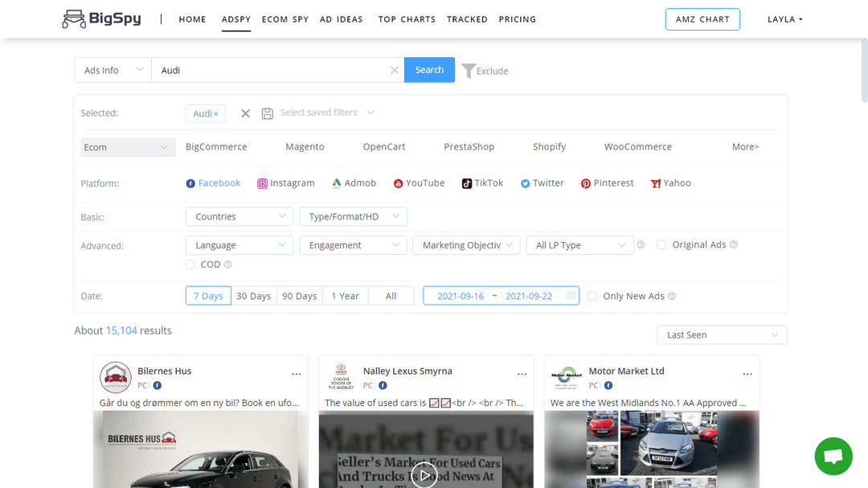Remove the Audi selected tag
Screen dimensions: 868x488
coord(216,114)
